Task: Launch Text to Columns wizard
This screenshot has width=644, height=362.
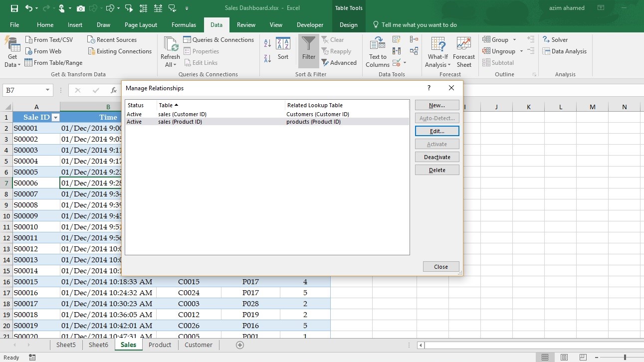Action: [x=378, y=52]
